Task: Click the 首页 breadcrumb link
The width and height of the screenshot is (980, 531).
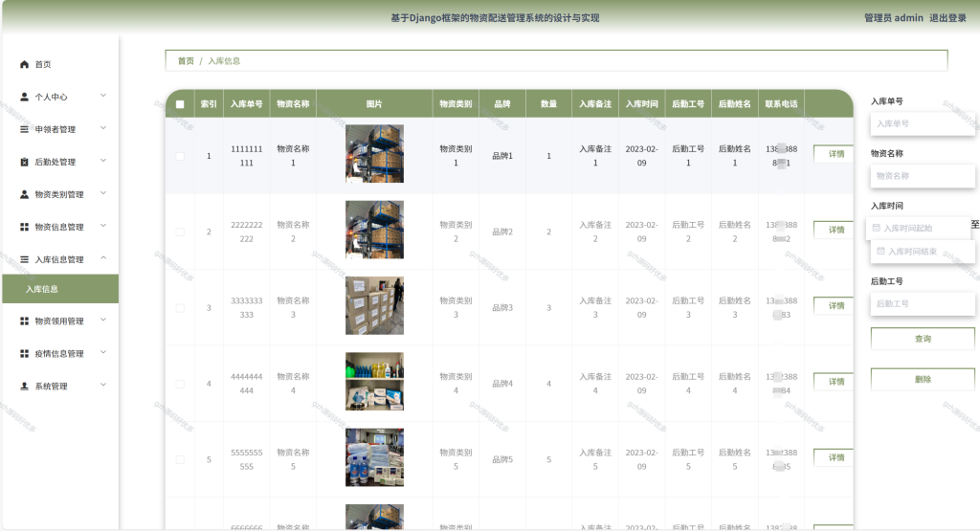Action: pos(186,61)
